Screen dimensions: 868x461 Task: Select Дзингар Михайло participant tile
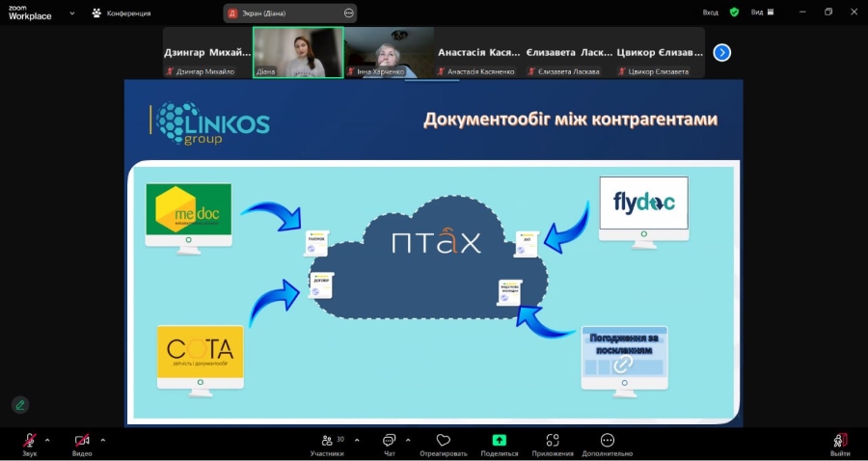(x=207, y=53)
